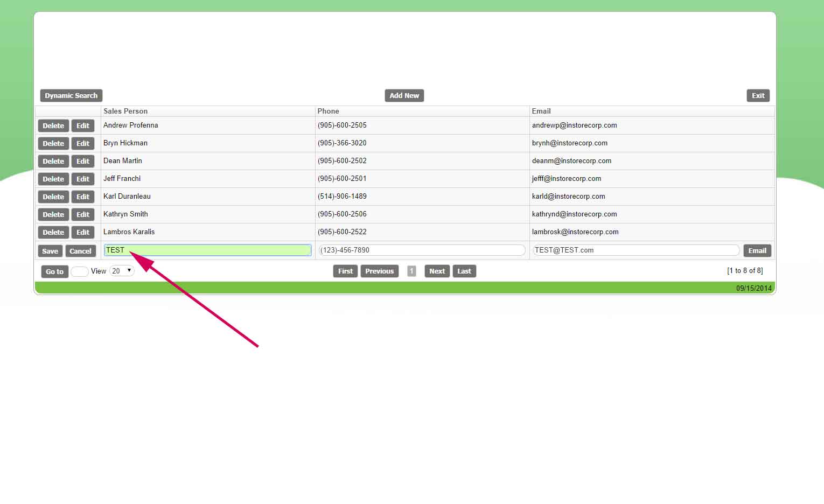Delete the Lambros Karalis row
The image size is (824, 504).
53,233
